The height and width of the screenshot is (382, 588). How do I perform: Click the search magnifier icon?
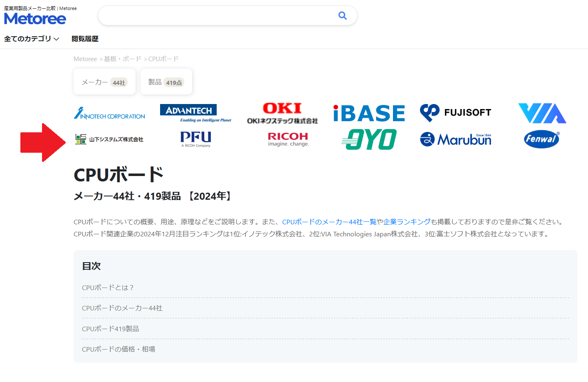343,15
